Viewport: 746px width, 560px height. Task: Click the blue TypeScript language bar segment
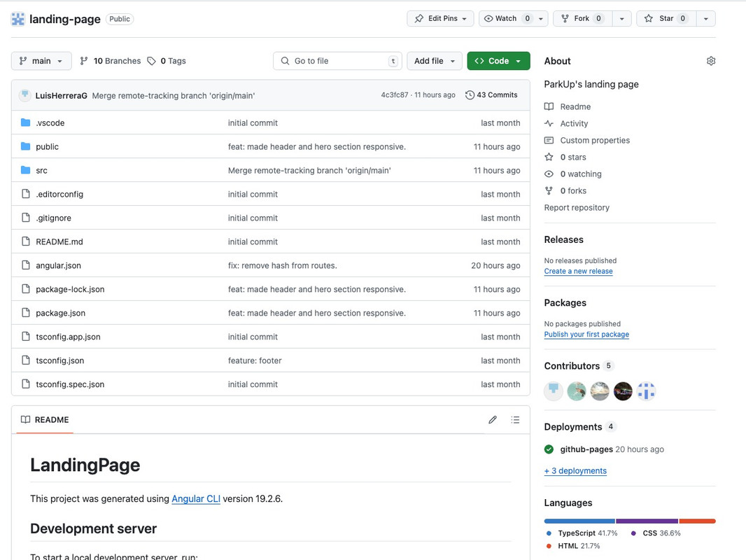tap(579, 521)
